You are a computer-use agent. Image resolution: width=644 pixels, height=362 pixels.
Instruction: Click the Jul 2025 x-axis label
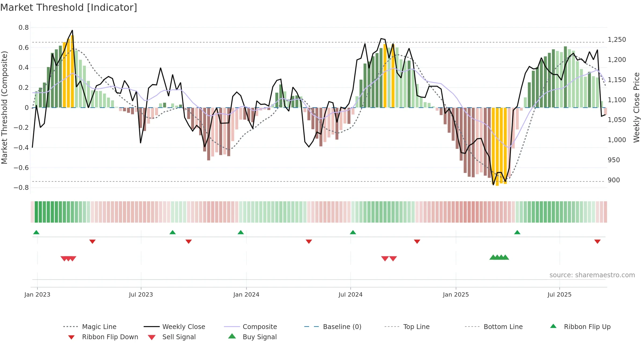(x=559, y=295)
